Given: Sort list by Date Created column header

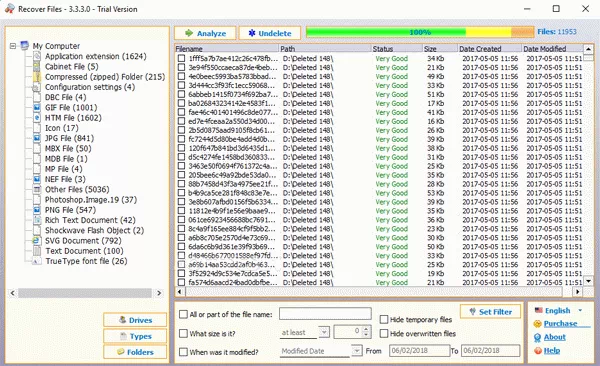Looking at the screenshot, I should coord(490,49).
